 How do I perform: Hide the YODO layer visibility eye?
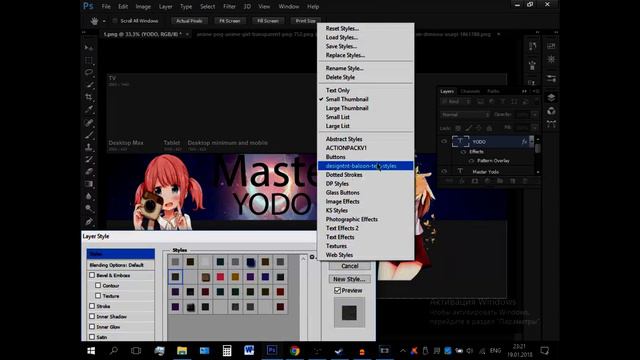pos(444,142)
